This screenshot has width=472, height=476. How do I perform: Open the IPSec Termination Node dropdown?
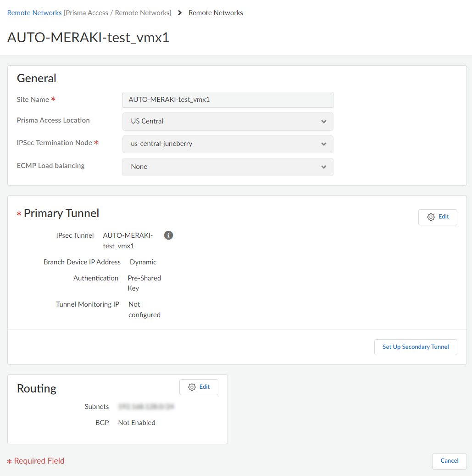[x=228, y=144]
